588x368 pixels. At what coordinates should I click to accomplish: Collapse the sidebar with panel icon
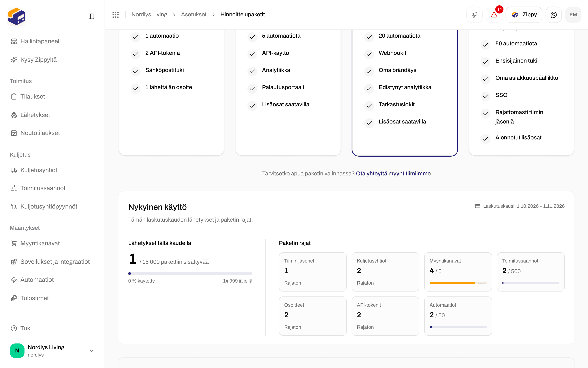[91, 16]
